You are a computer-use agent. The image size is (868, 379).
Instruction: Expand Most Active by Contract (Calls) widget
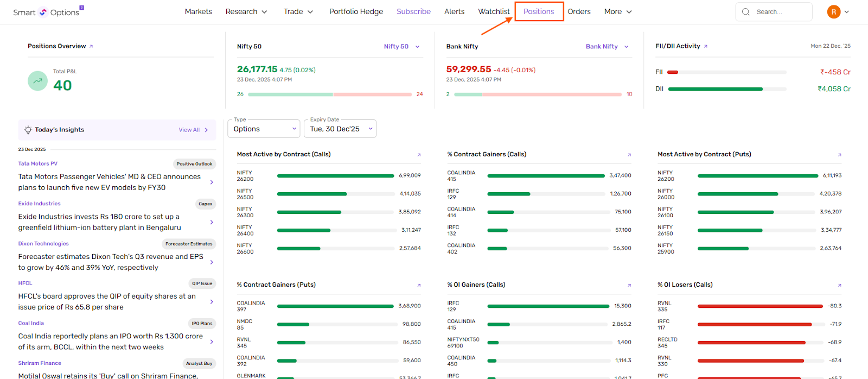pos(419,155)
